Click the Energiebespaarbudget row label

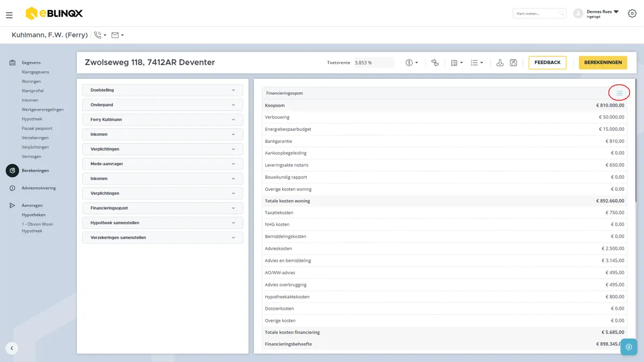pos(288,129)
